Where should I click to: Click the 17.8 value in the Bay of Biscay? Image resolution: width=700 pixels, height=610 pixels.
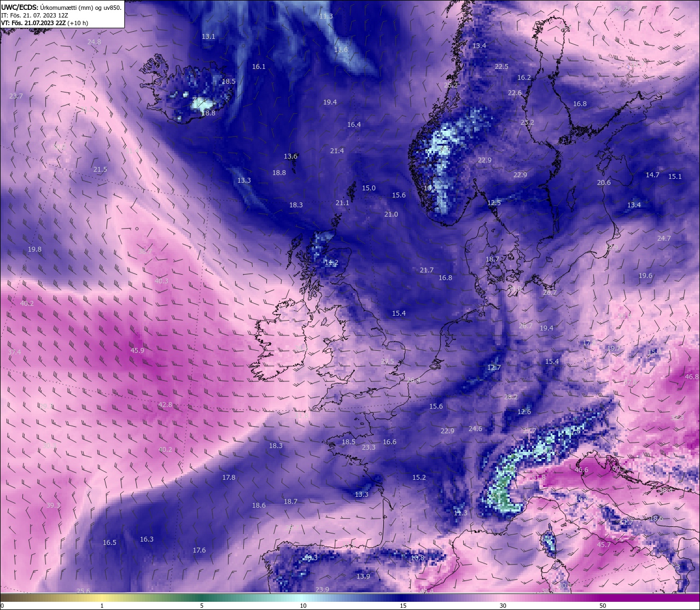click(229, 478)
